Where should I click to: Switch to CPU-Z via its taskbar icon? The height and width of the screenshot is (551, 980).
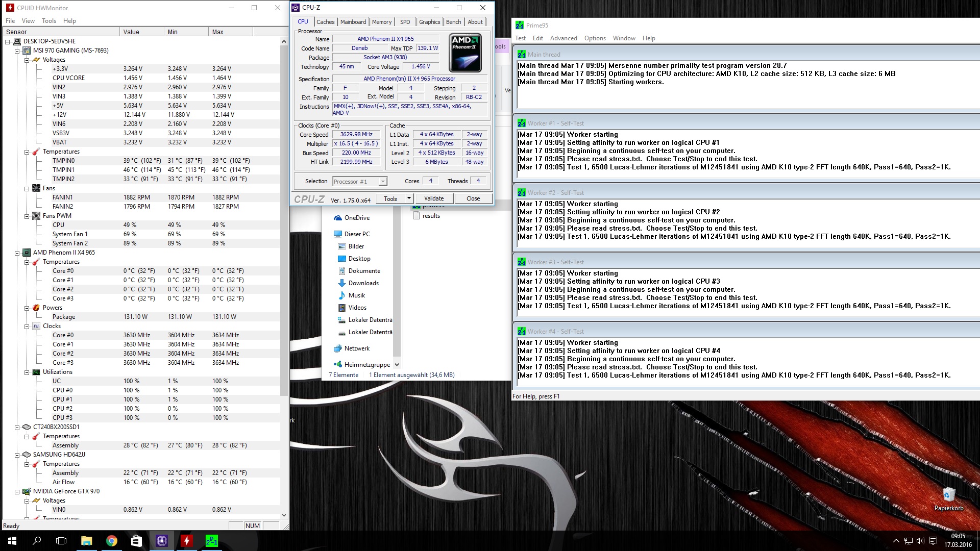(162, 541)
